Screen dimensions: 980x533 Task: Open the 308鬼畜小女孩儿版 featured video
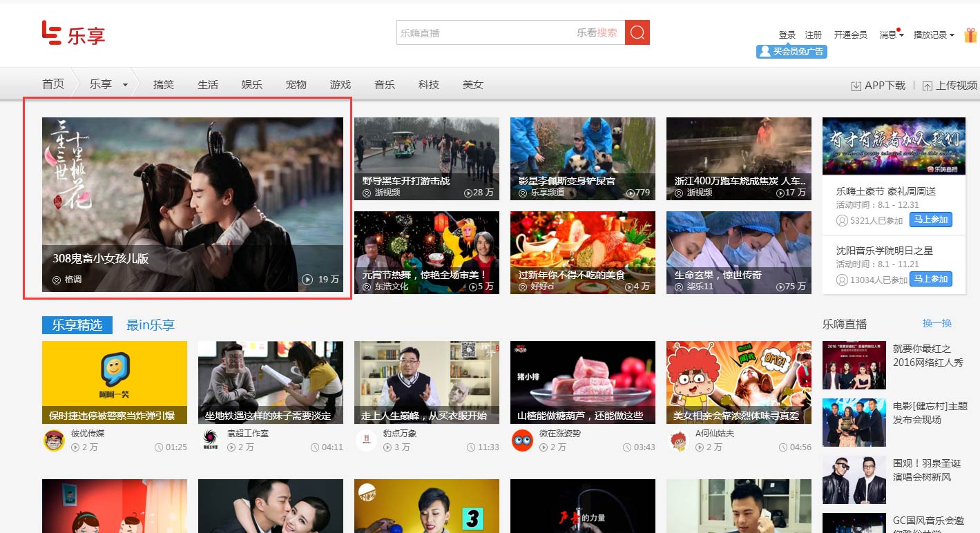[x=193, y=204]
